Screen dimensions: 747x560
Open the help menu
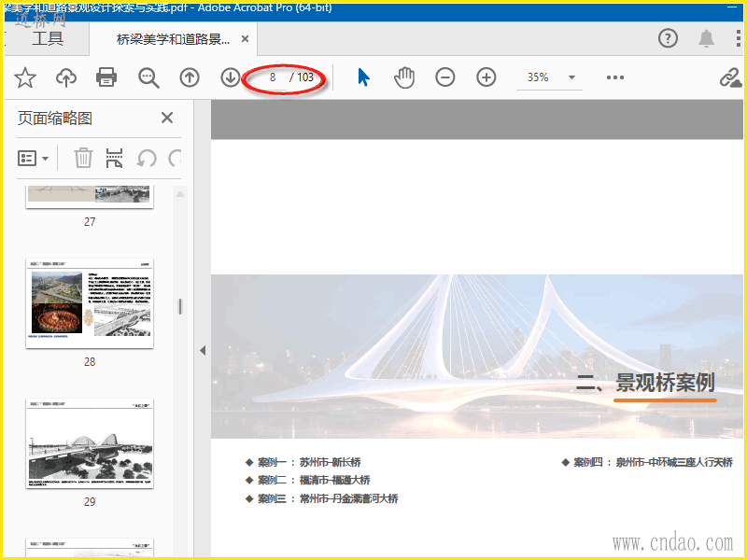click(668, 38)
